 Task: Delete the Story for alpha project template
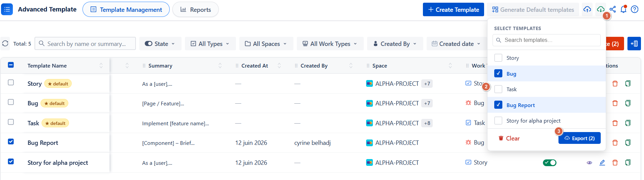615,162
